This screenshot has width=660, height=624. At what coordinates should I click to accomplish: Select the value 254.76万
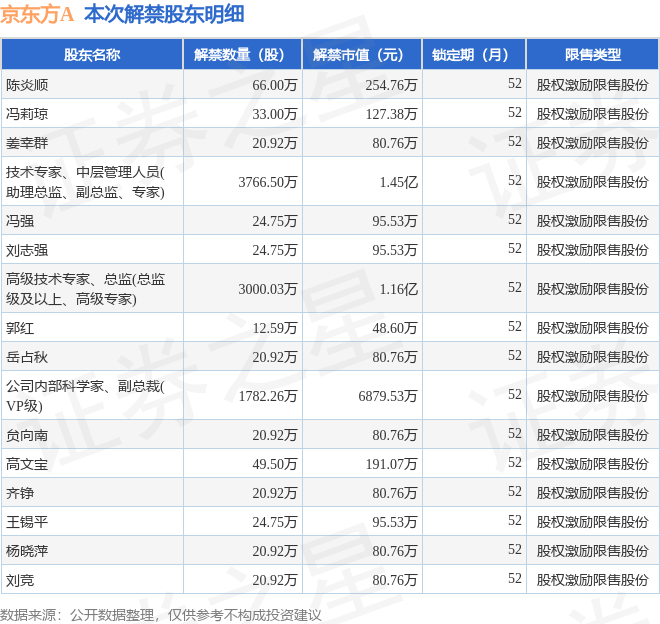point(391,85)
